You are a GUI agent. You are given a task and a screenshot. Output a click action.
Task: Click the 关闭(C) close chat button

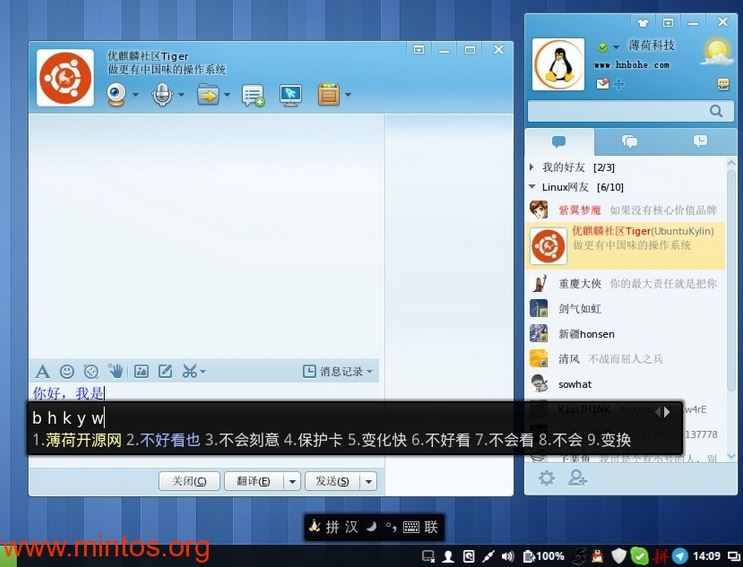click(189, 481)
